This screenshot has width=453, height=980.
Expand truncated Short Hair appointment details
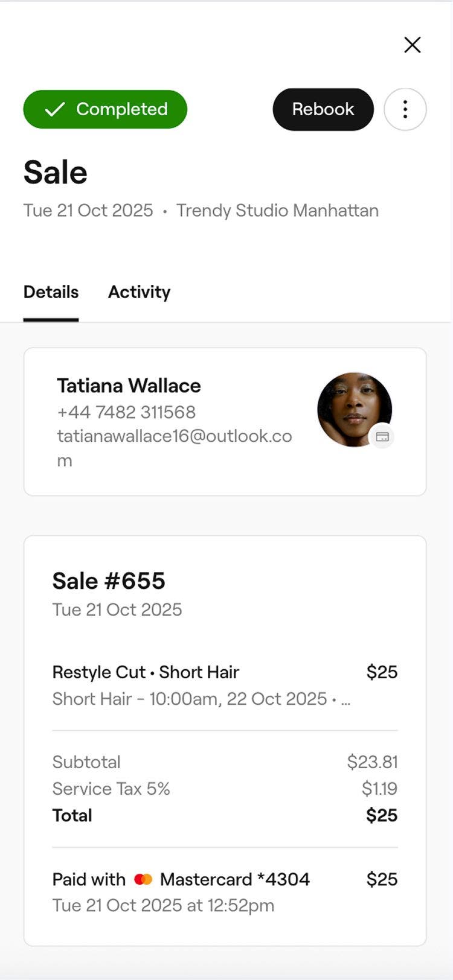pyautogui.click(x=345, y=699)
